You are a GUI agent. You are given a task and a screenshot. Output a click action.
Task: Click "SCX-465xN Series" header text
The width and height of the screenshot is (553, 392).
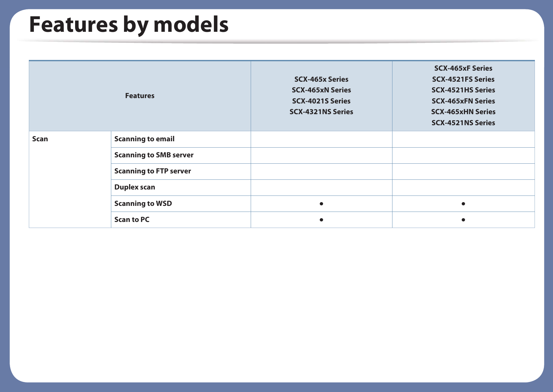(x=321, y=90)
